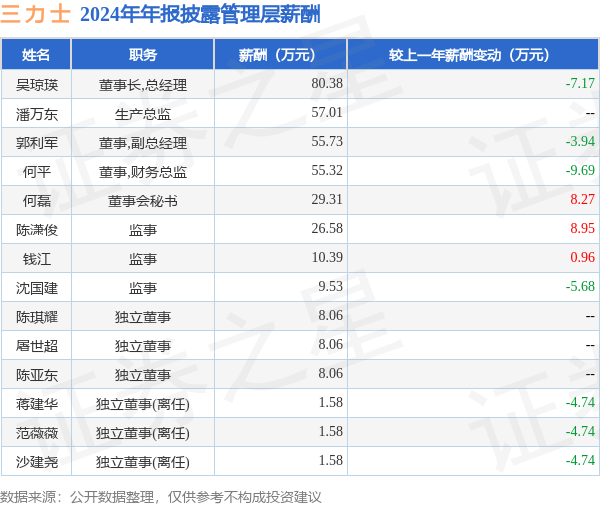Click 监事 in 钱江 row
The height and width of the screenshot is (506, 600).
click(143, 259)
